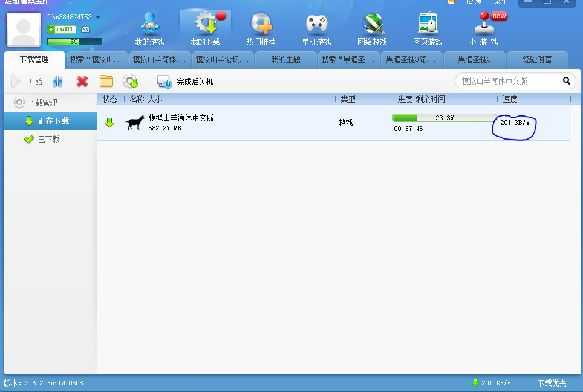Expand the username lhn384824752 dropdown arrow
The image size is (583, 392).
[98, 17]
